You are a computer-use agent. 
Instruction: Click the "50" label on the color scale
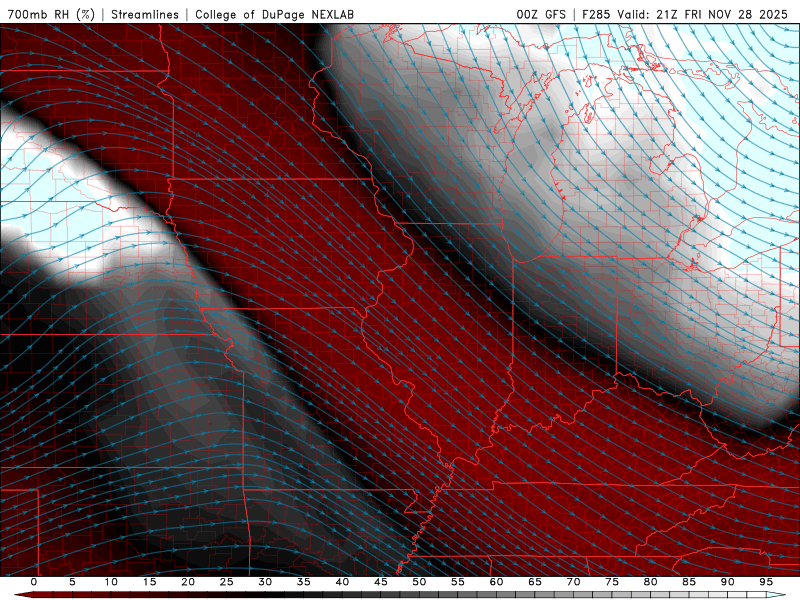[x=419, y=582]
